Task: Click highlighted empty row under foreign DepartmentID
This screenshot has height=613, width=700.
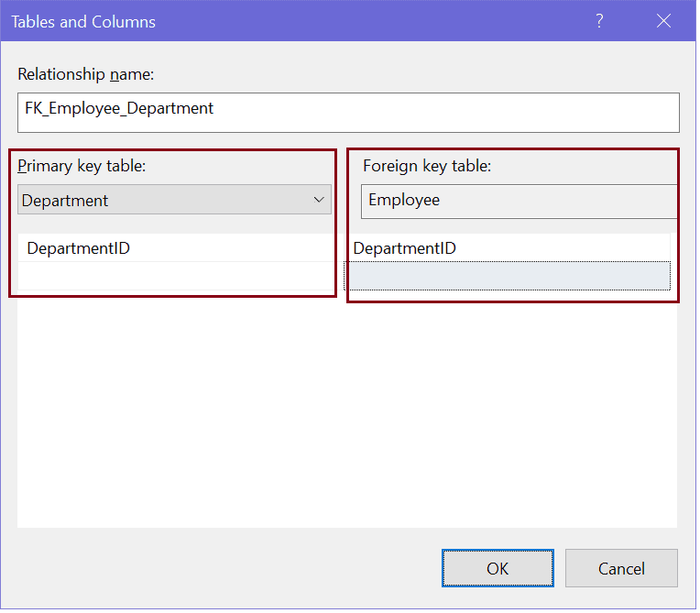Action: [507, 276]
